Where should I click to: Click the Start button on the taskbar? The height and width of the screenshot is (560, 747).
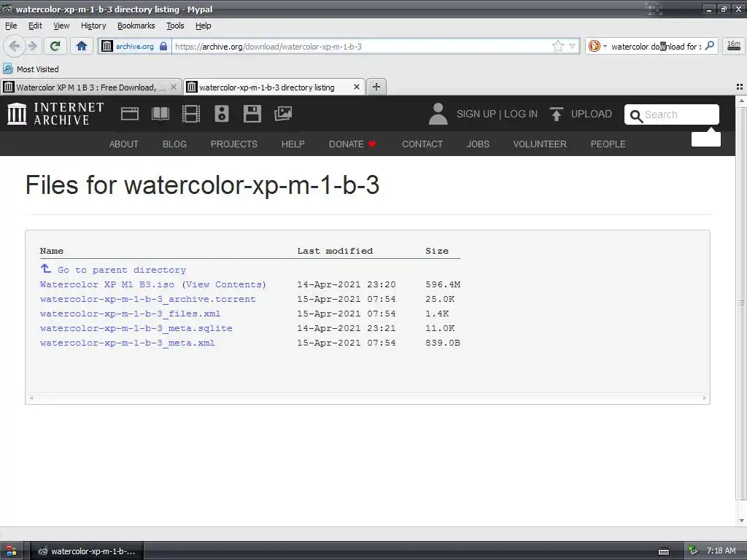pyautogui.click(x=11, y=551)
